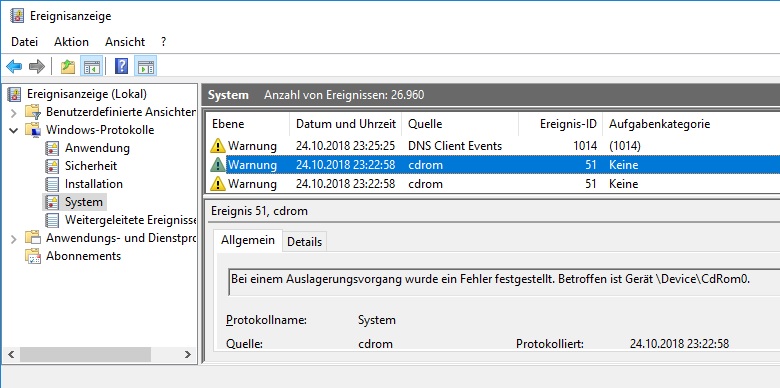Sort by the Aufgabenkategorie column header
This screenshot has width=780, height=388.
[x=691, y=124]
